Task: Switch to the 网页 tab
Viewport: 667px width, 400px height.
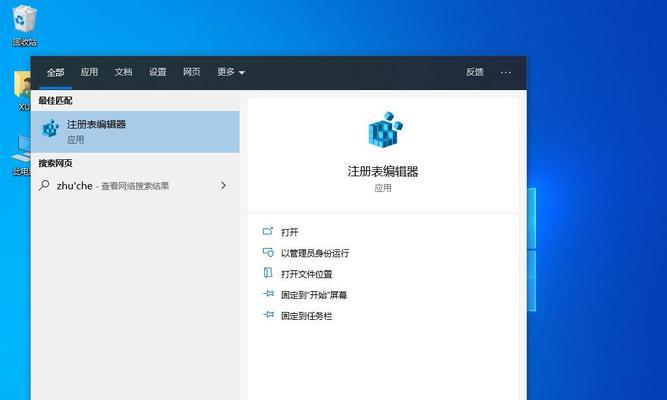Action: 191,72
